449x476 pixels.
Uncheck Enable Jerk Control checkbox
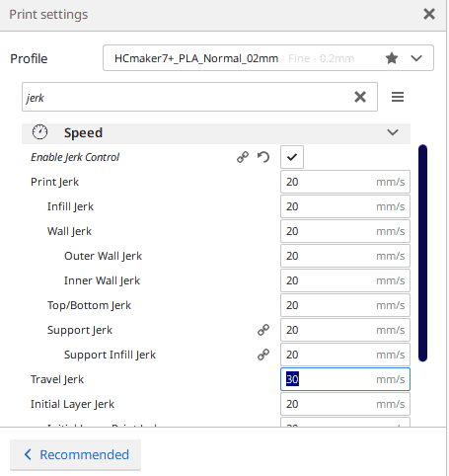[292, 157]
